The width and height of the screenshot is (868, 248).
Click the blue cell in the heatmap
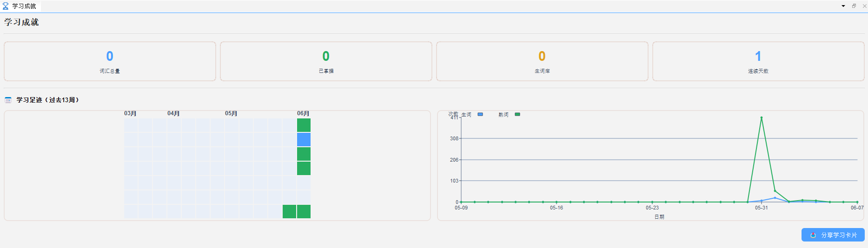304,139
